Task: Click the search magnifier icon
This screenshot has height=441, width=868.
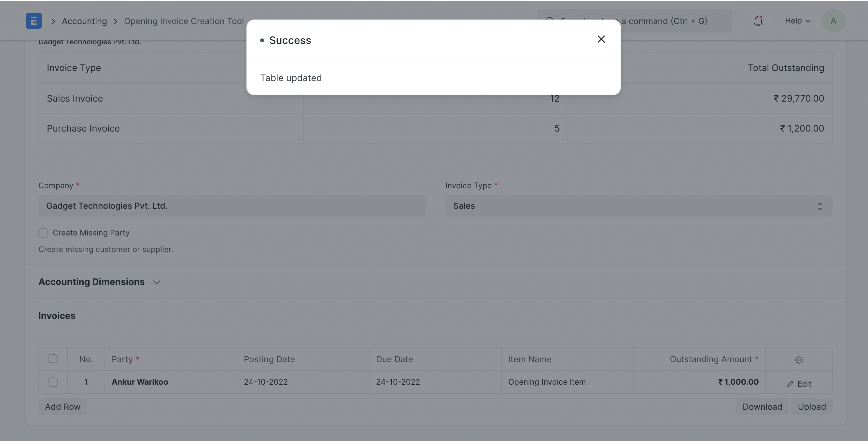Action: [x=550, y=20]
